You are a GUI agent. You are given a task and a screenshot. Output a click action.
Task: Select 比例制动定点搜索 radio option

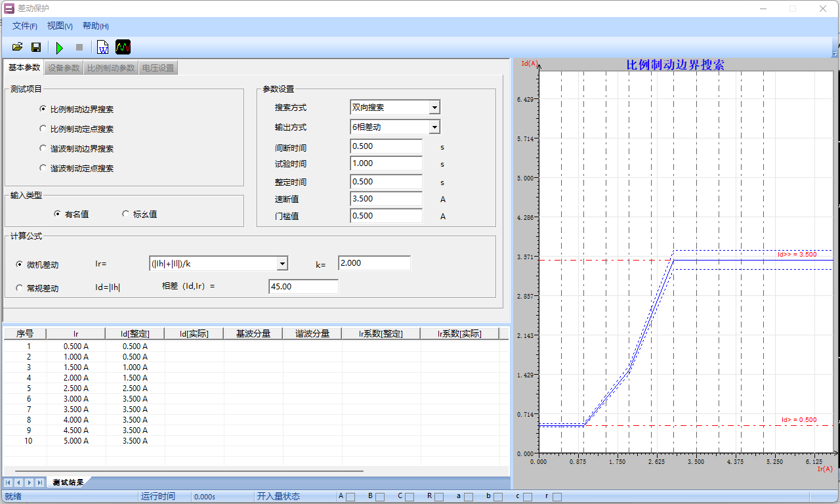pos(43,129)
